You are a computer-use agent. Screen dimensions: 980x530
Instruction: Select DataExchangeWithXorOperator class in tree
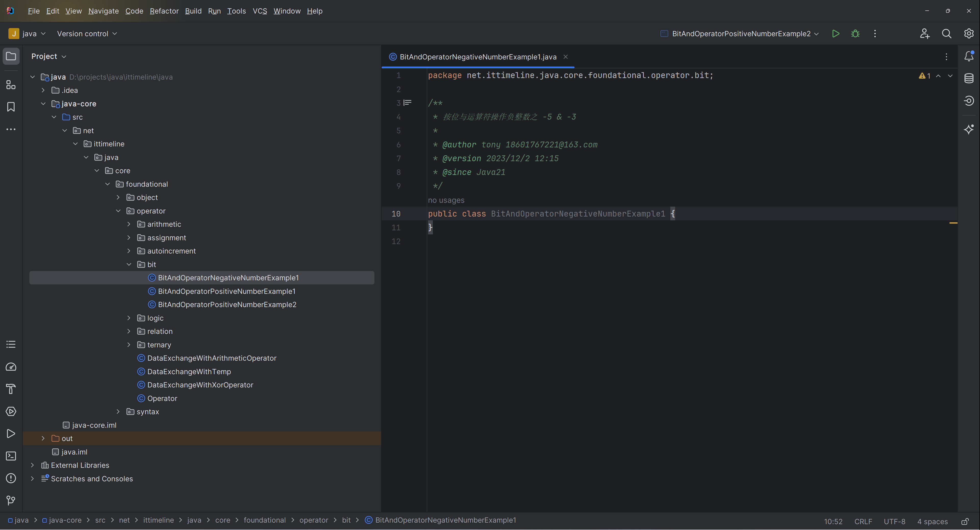(200, 385)
